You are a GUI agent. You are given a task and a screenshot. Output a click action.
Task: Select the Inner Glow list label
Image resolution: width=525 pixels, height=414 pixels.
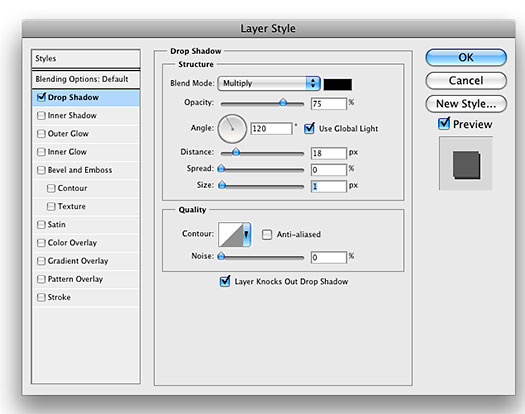coord(67,152)
